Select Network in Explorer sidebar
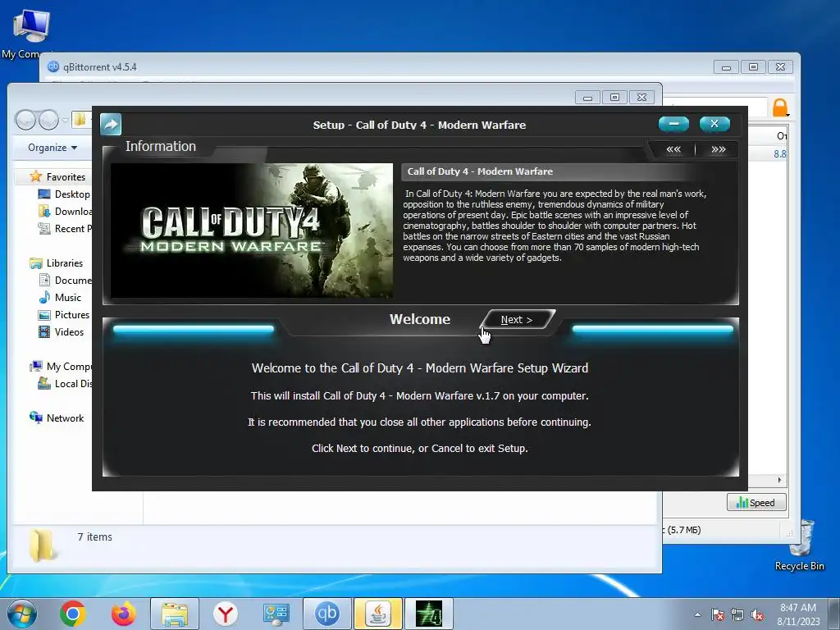The height and width of the screenshot is (630, 840). 57,418
